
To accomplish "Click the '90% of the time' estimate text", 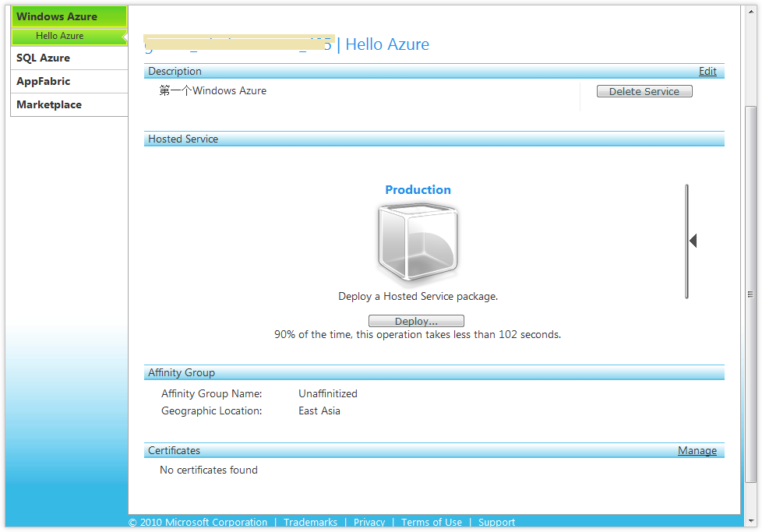I will [x=418, y=335].
